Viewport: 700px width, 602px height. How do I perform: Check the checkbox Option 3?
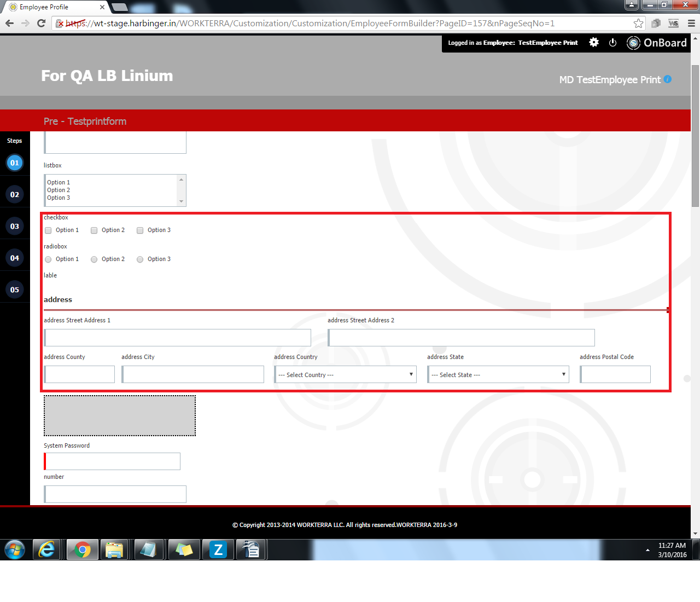click(x=140, y=230)
